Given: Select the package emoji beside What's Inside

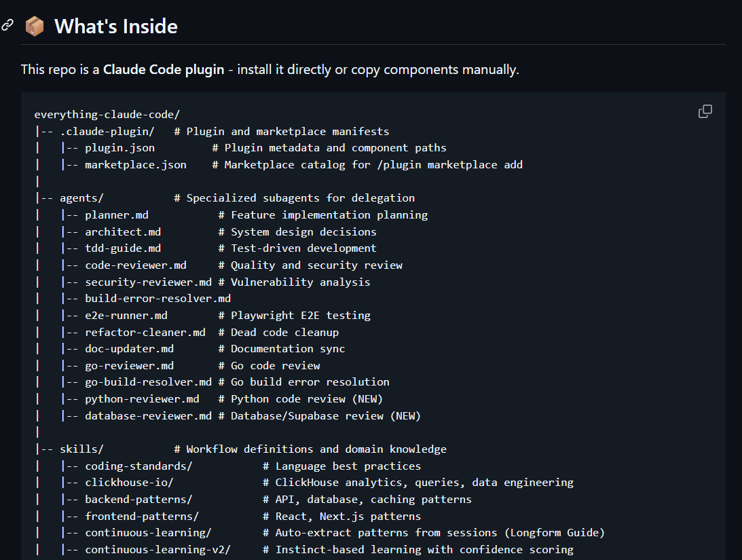Looking at the screenshot, I should click(x=35, y=26).
